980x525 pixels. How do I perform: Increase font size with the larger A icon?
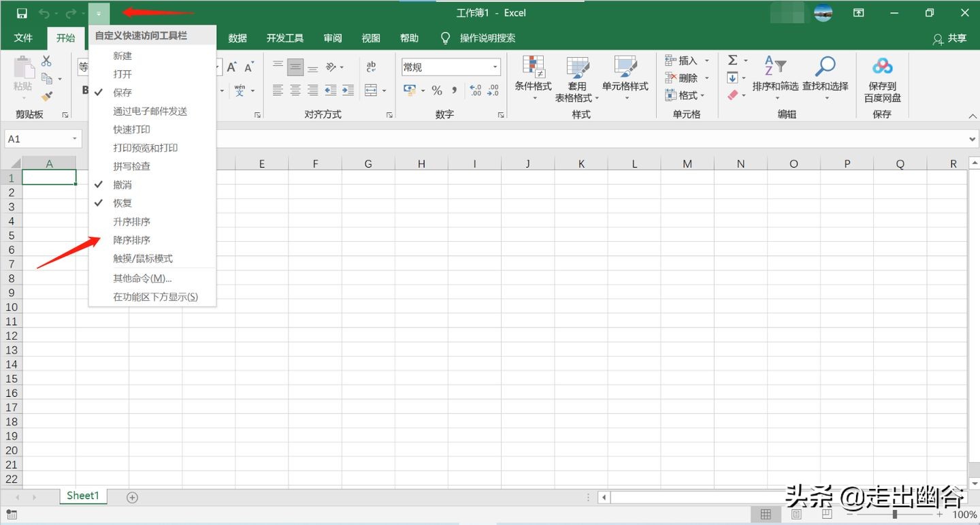point(232,67)
